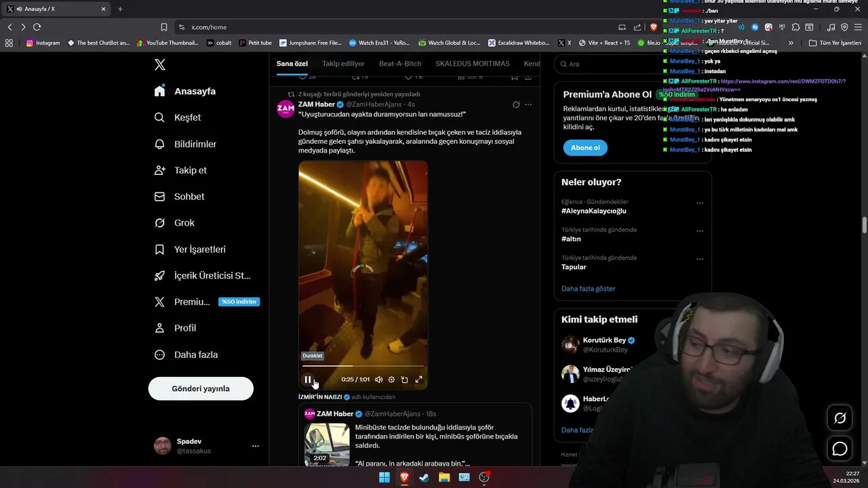Click Abone ol premium button

[585, 148]
